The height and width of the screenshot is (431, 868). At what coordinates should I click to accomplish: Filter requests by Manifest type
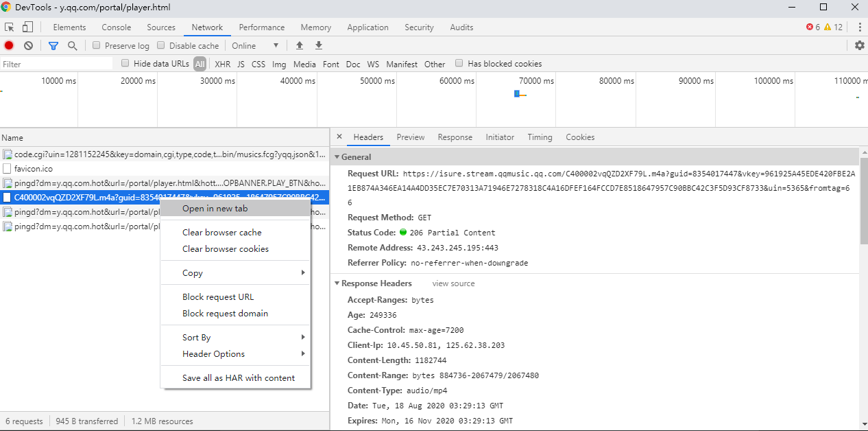402,64
